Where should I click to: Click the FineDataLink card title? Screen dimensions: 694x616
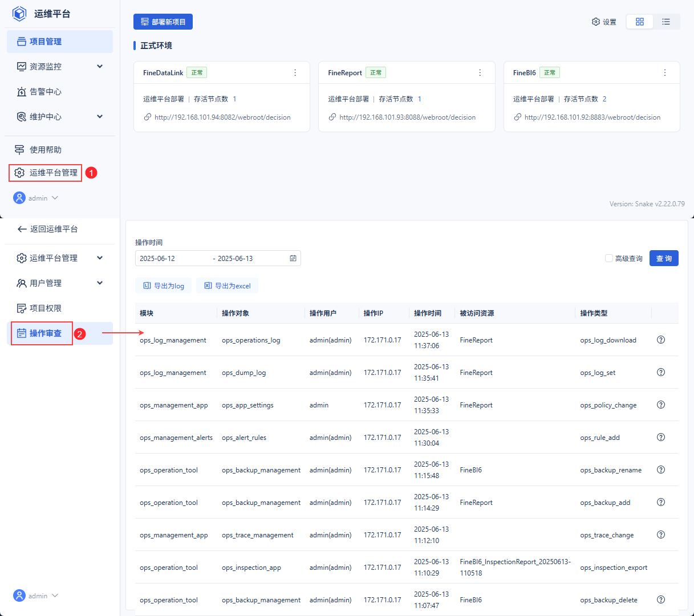click(163, 73)
